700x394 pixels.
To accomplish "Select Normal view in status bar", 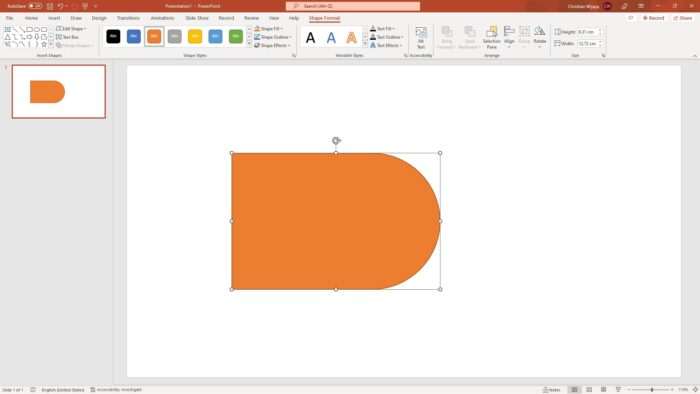I will tap(574, 390).
